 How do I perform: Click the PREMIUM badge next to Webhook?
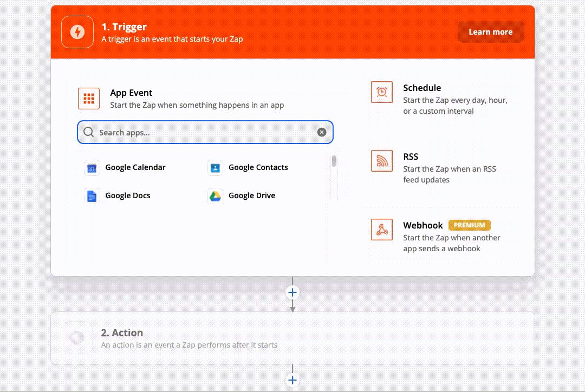469,225
